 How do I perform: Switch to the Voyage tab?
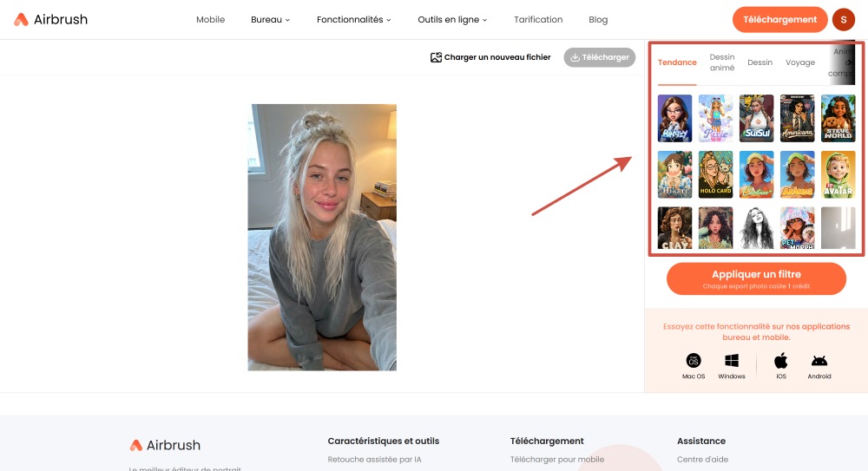tap(800, 62)
